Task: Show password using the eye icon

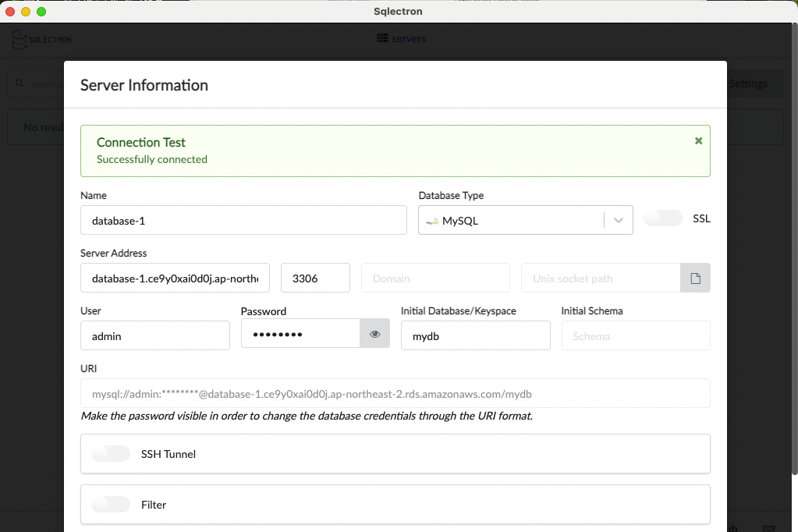Action: (x=374, y=334)
